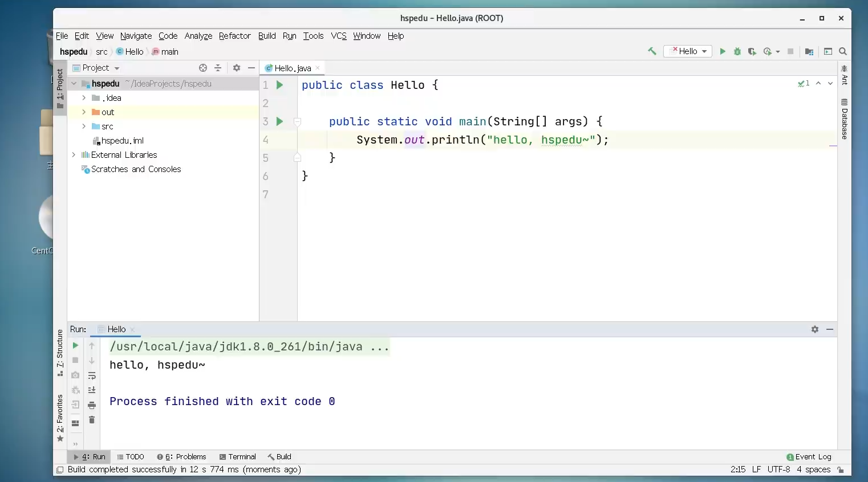Open the Hello run configuration dropdown
Viewport: 868px width, 482px height.
(x=688, y=51)
